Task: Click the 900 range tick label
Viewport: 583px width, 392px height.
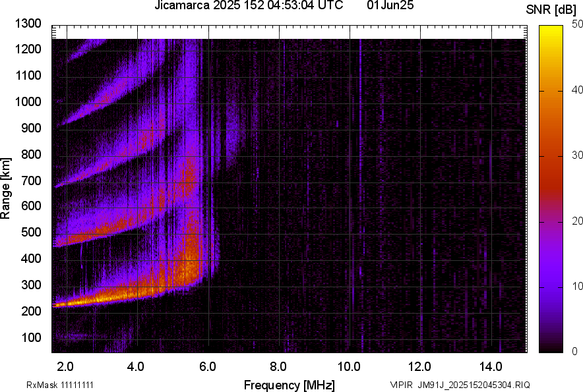Action: pyautogui.click(x=31, y=128)
